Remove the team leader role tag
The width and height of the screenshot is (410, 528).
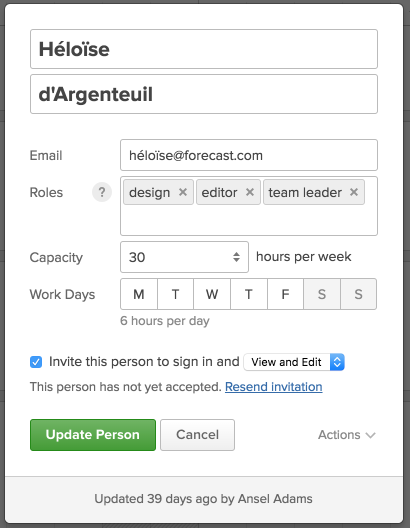click(x=354, y=192)
